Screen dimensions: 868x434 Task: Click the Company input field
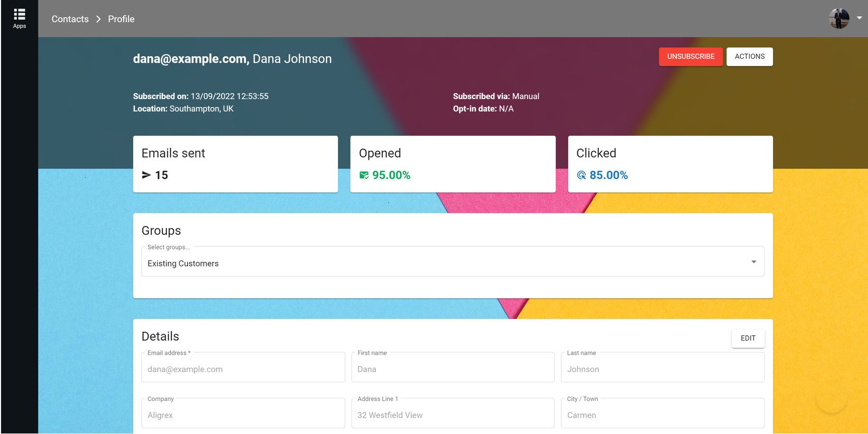[243, 415]
